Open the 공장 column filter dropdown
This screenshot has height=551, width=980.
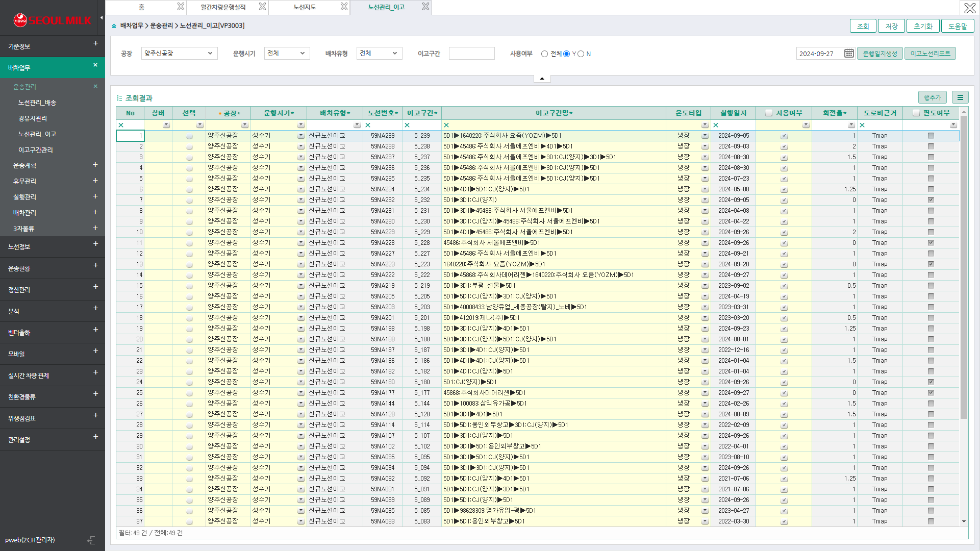[245, 125]
